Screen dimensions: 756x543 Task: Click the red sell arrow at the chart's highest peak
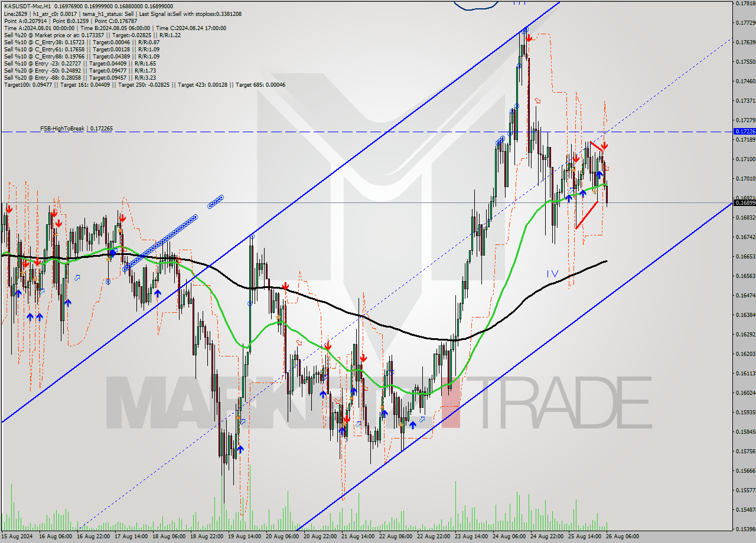pyautogui.click(x=529, y=38)
